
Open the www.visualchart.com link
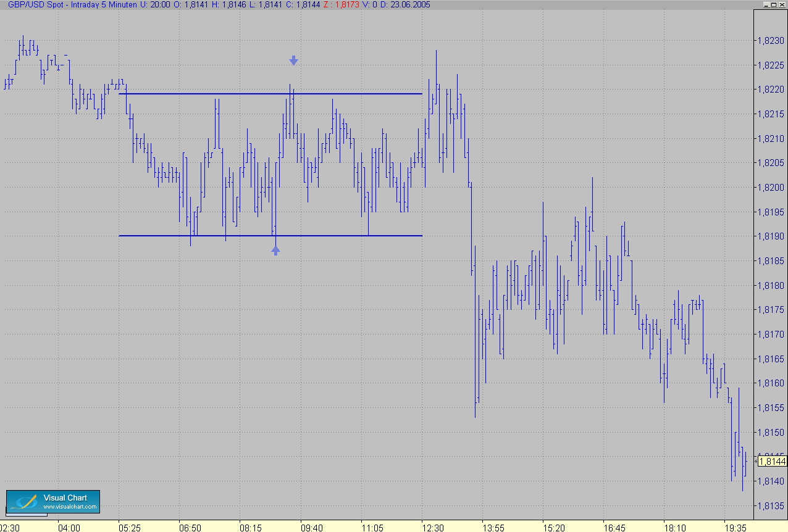[x=70, y=507]
